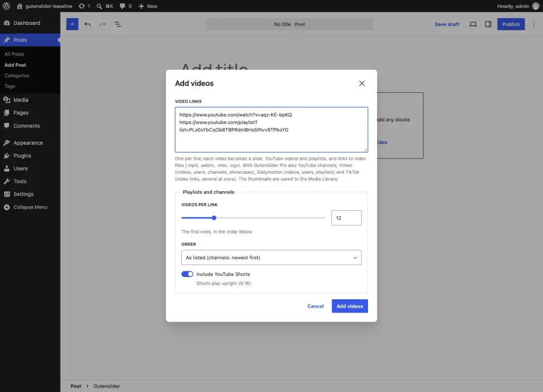Screen dimensions: 543x392
Task: Publish the post
Action: 511,24
